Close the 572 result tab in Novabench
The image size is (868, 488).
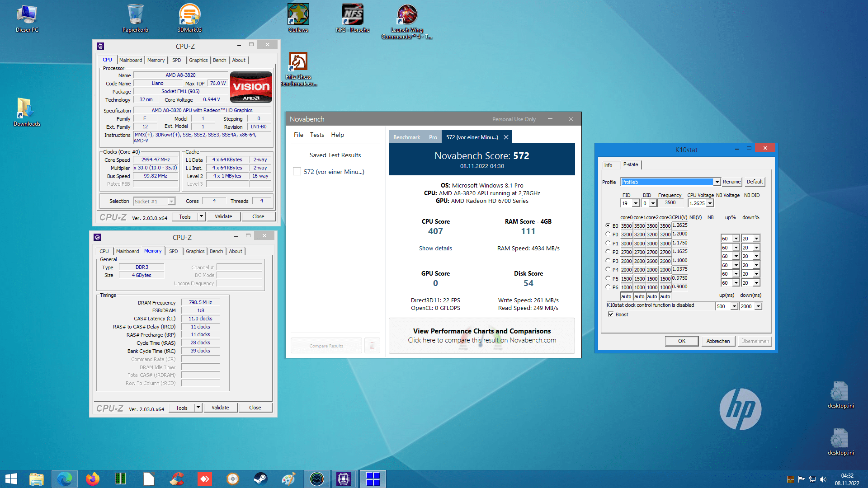coord(506,137)
